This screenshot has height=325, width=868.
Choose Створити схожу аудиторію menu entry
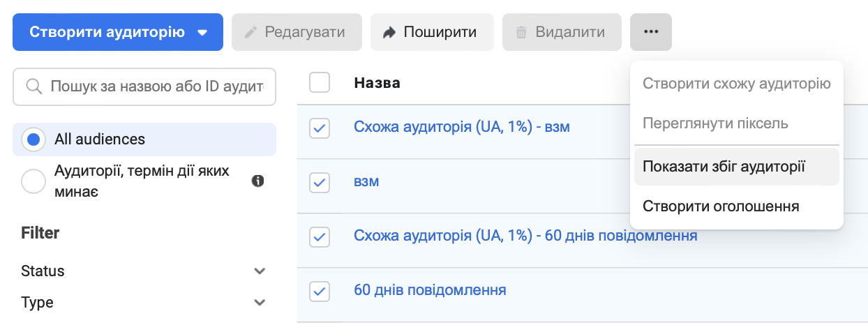[x=736, y=84]
